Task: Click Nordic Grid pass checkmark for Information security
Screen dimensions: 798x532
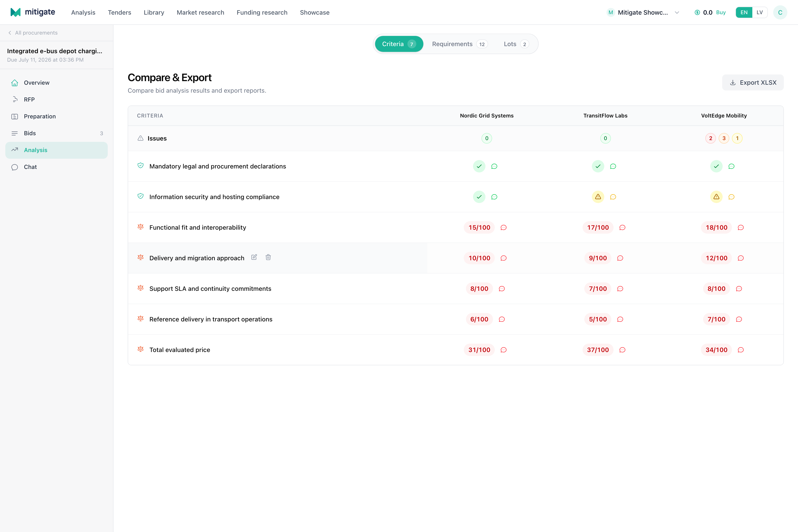Action: [479, 197]
